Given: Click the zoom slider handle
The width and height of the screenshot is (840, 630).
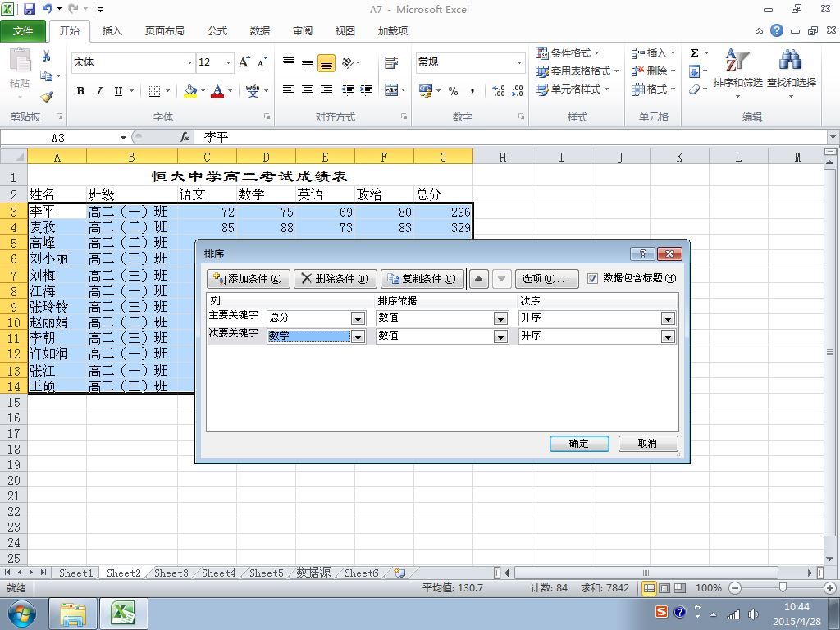Looking at the screenshot, I should coord(783,587).
